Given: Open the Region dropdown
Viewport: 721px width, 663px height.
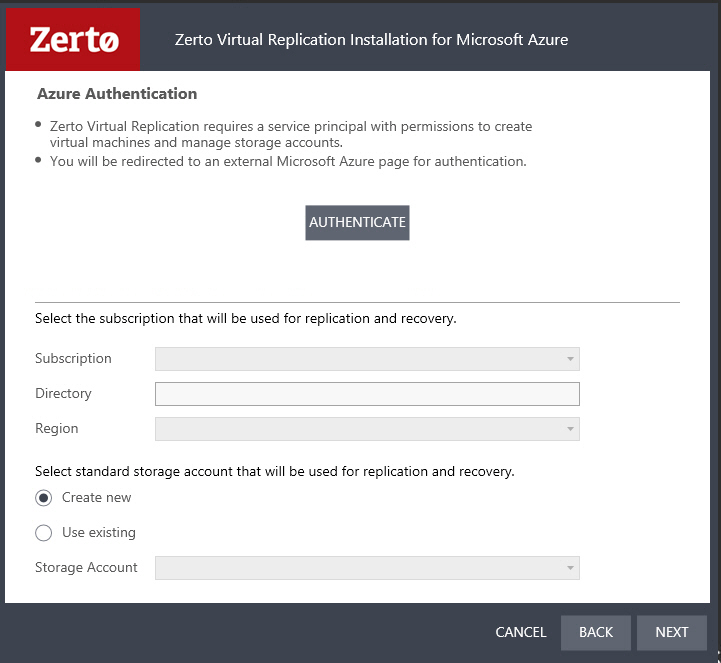Looking at the screenshot, I should pos(367,429).
